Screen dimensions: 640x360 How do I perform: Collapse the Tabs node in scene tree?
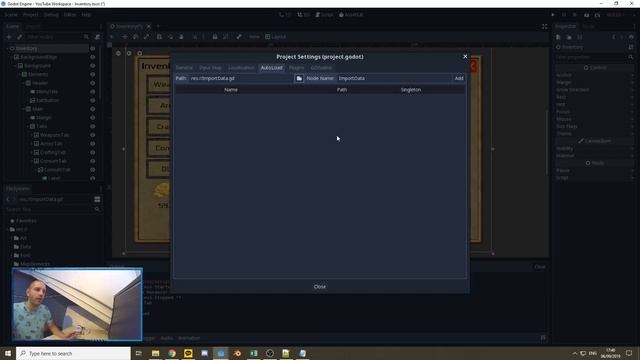click(27, 126)
